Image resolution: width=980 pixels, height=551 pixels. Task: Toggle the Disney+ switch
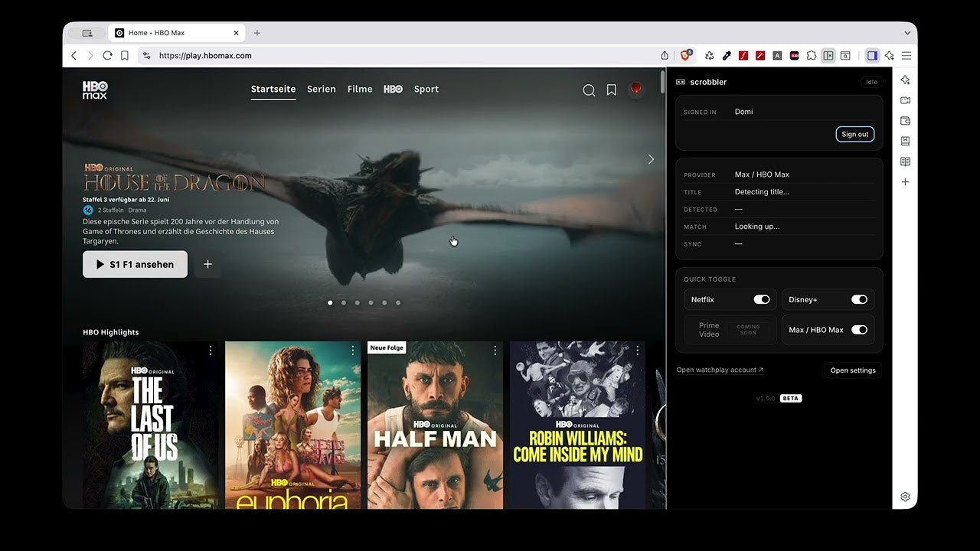(x=859, y=300)
